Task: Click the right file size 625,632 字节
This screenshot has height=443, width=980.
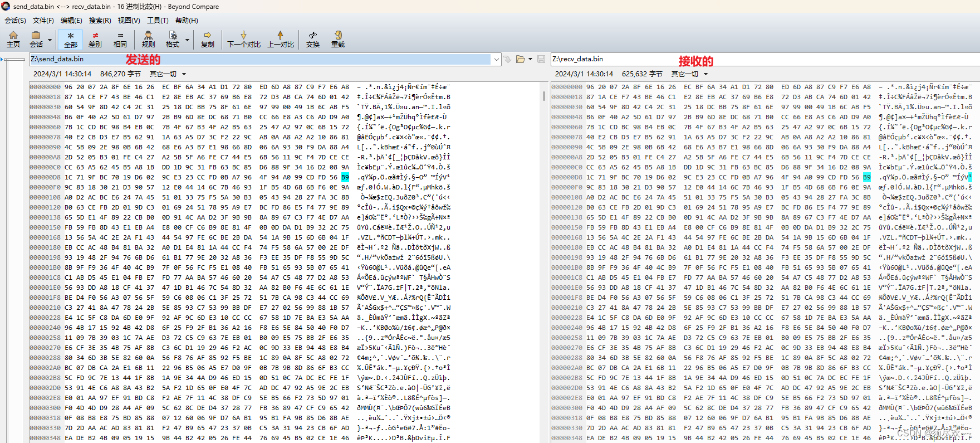Action: tap(642, 74)
